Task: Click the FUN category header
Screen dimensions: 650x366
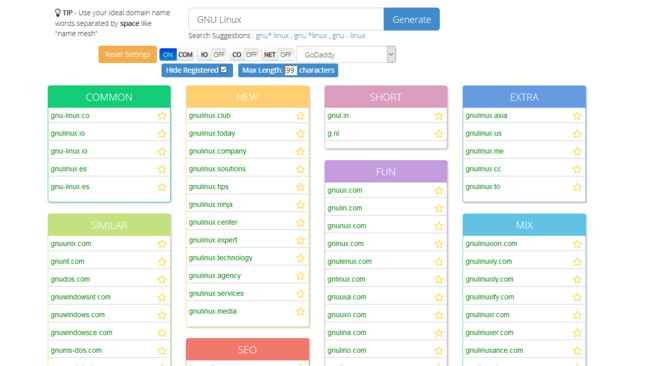Action: tap(386, 172)
